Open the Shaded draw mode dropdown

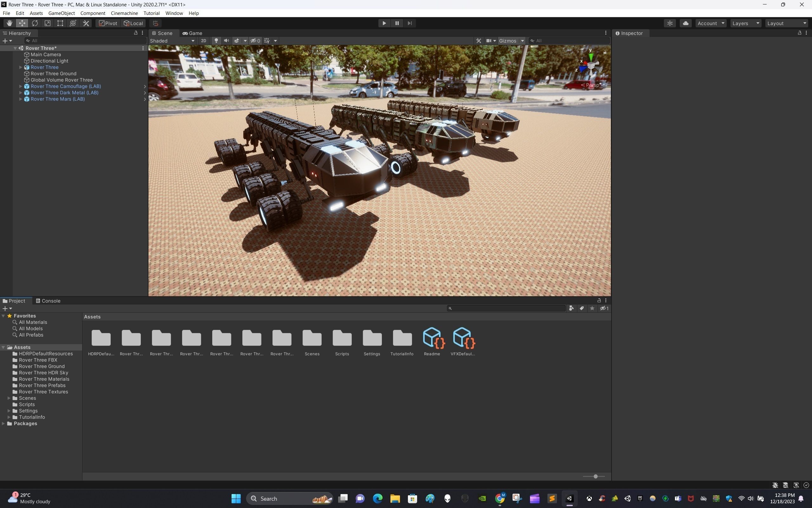(172, 41)
